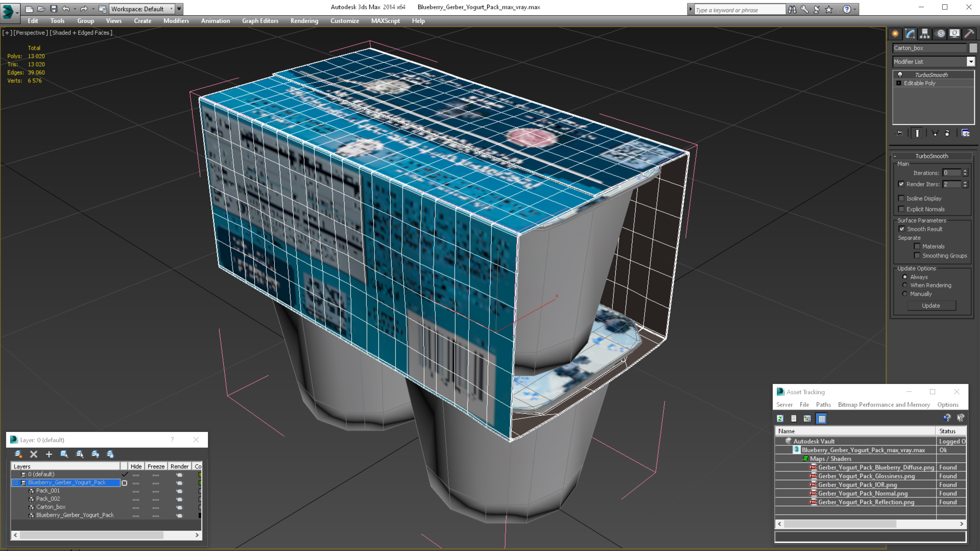Enable Separate by Materials checkbox
Screen dimensions: 980x551
917,246
